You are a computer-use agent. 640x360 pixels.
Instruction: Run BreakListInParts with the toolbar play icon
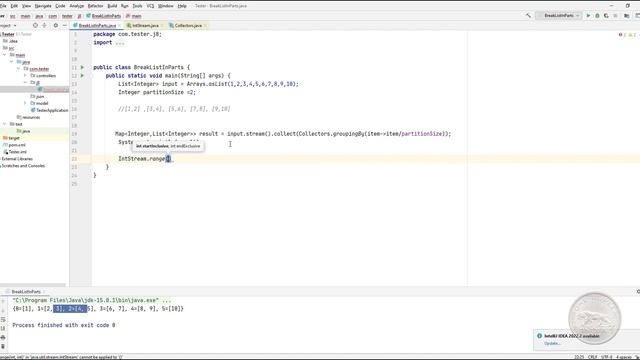[588, 16]
